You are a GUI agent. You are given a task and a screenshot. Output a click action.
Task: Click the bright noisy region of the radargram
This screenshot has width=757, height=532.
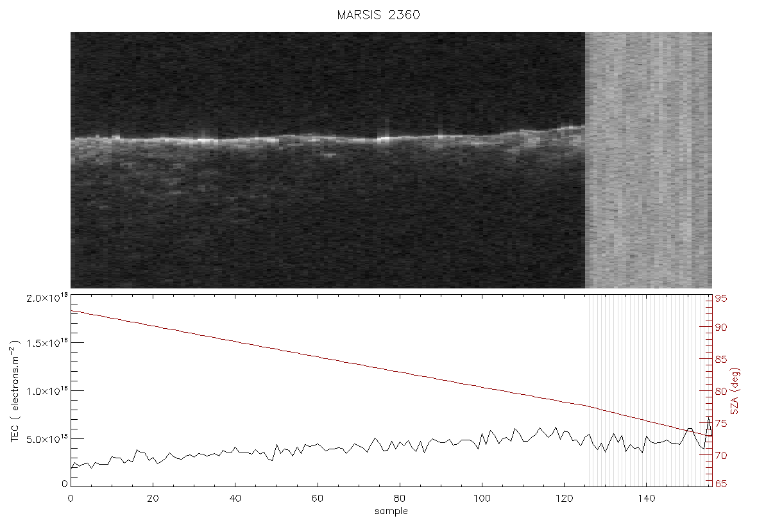[x=649, y=160]
